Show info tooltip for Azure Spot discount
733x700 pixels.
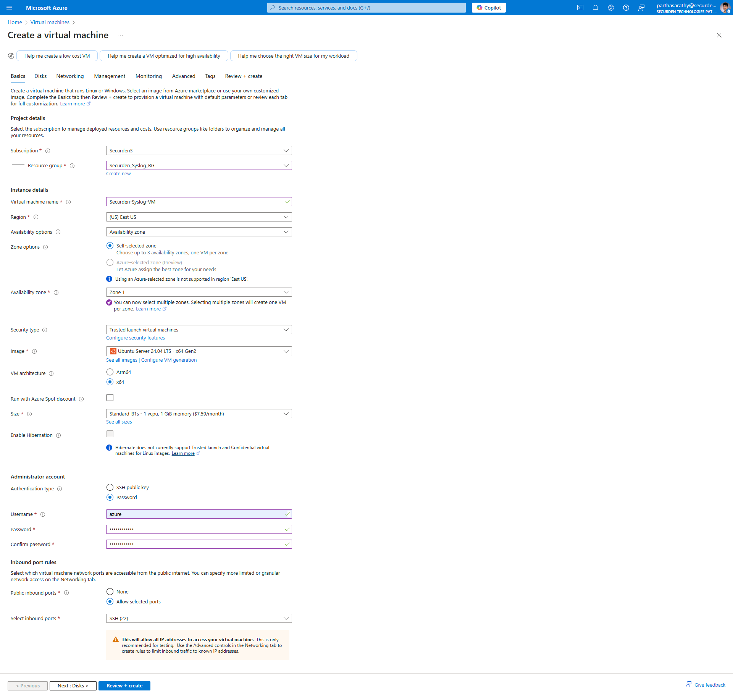(x=81, y=399)
